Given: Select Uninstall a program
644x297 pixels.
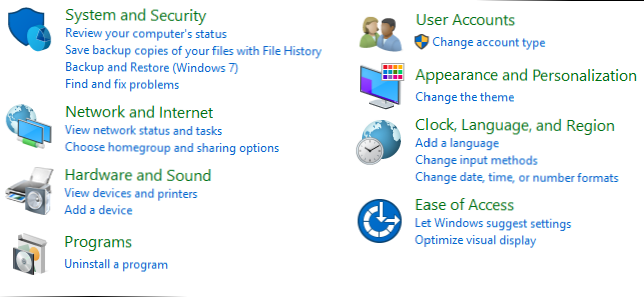Looking at the screenshot, I should pos(116,264).
